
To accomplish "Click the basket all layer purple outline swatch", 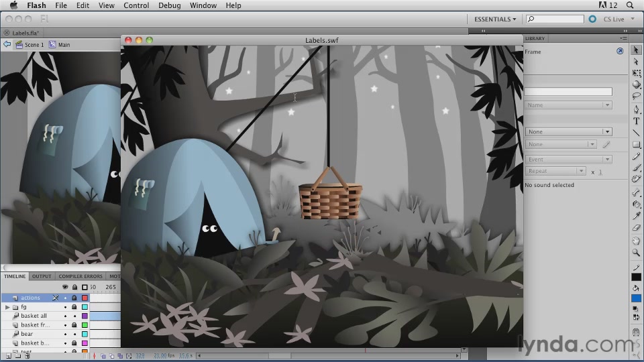I will 85,316.
